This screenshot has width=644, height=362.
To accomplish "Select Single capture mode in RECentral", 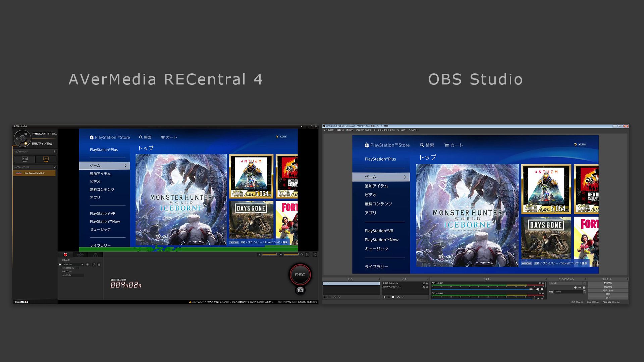I will coord(46,159).
